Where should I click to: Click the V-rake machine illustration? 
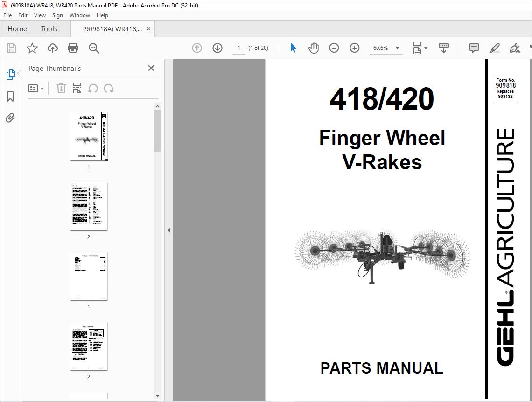(x=382, y=256)
